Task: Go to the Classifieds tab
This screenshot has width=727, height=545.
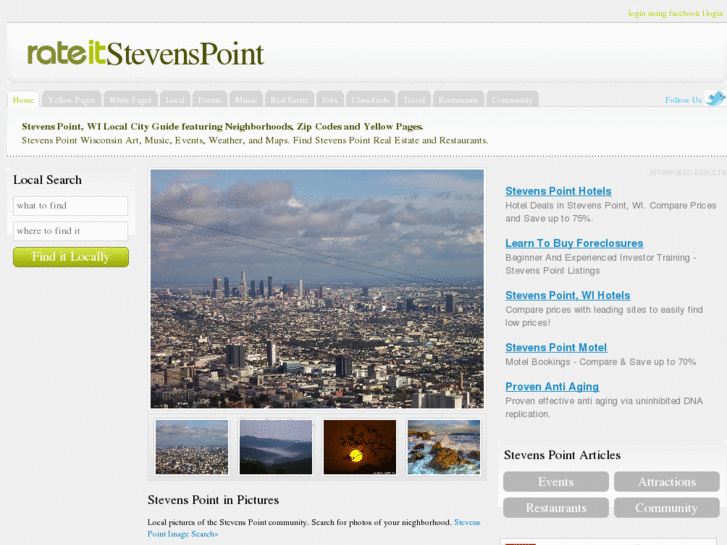Action: point(370,100)
